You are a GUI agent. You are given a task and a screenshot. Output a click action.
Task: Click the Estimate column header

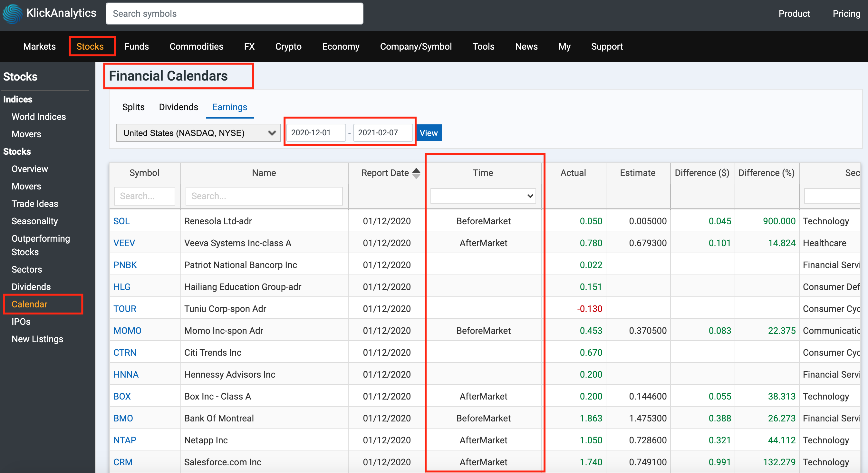[638, 173]
